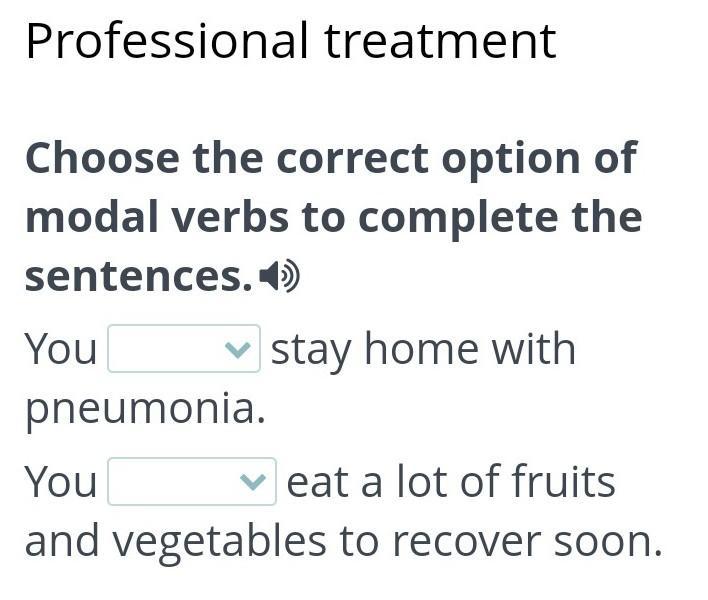Click the text 'stay home with'
Image resolution: width=708 pixels, height=600 pixels.
(423, 350)
